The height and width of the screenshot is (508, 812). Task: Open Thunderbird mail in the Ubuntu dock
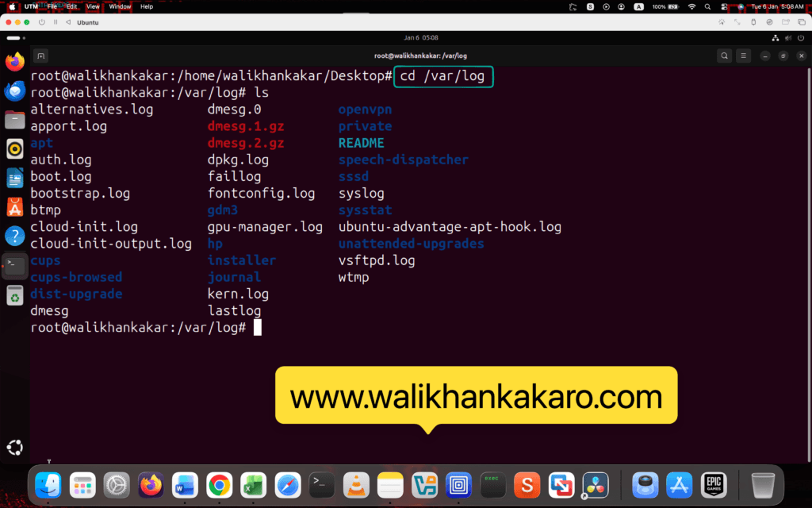pyautogui.click(x=14, y=91)
